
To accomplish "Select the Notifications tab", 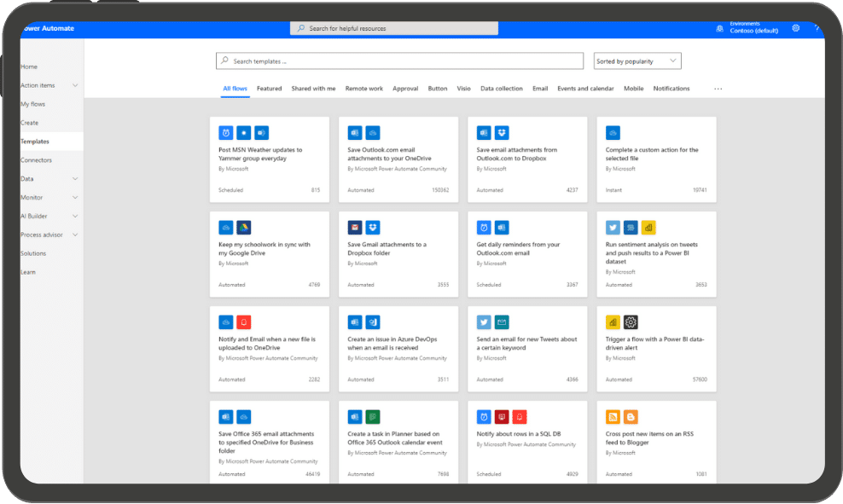I will pos(671,89).
